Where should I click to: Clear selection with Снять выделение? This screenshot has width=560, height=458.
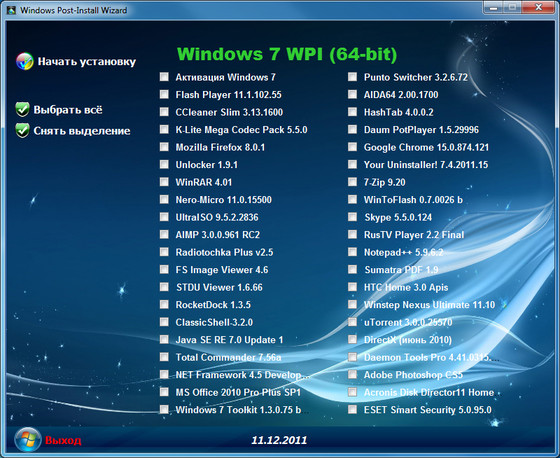(x=82, y=131)
